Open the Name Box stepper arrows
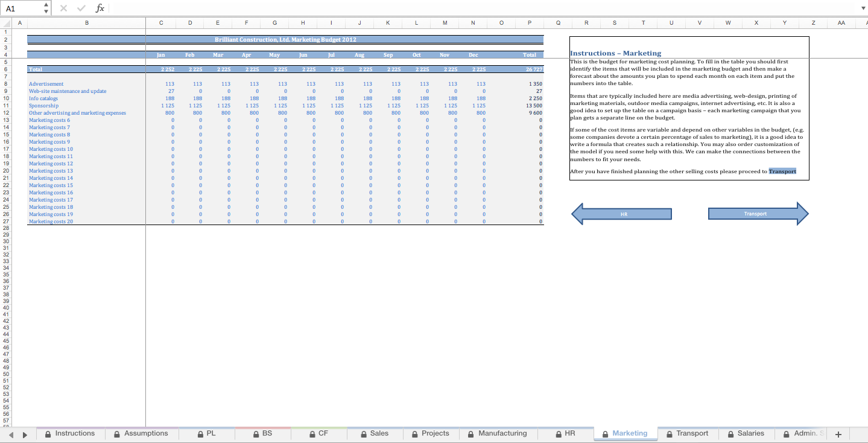This screenshot has height=443, width=868. [x=46, y=8]
